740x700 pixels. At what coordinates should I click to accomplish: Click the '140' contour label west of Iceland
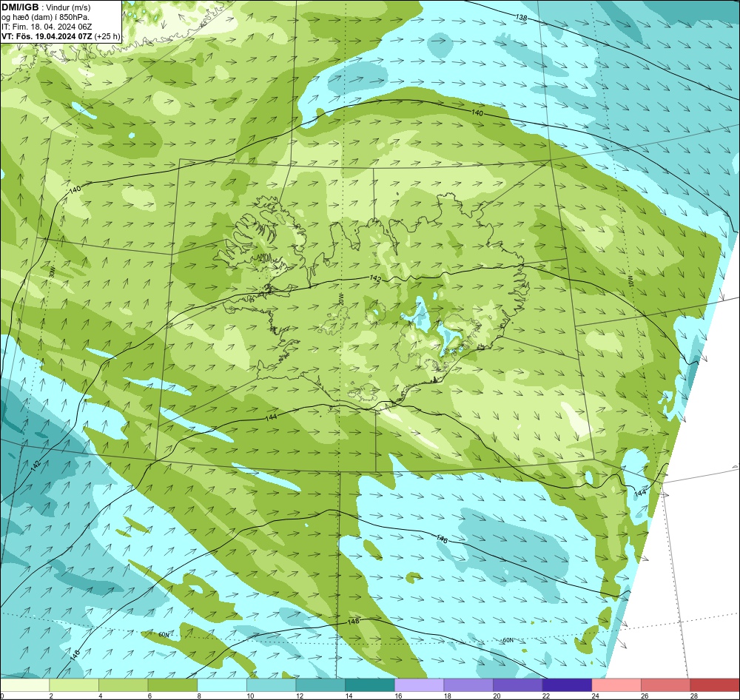[x=75, y=189]
